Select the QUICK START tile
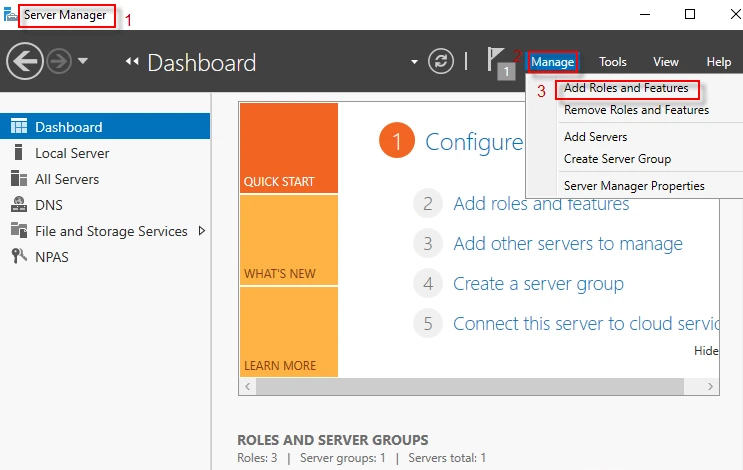 click(x=288, y=148)
